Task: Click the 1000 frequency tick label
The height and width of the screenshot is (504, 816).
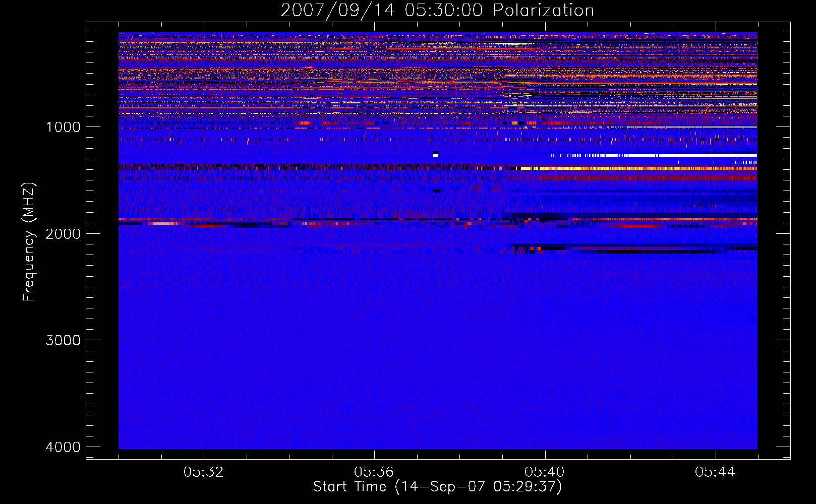Action: (64, 127)
